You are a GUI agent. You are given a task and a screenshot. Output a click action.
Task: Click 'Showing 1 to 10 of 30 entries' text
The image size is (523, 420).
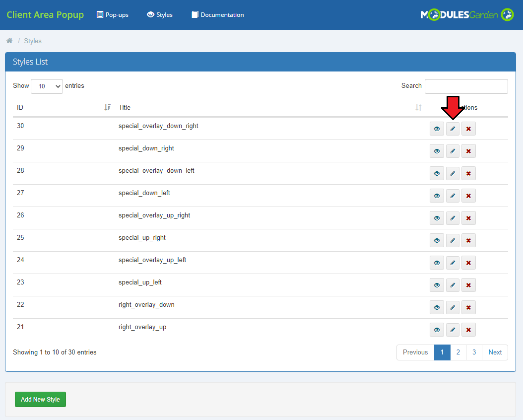click(x=55, y=352)
